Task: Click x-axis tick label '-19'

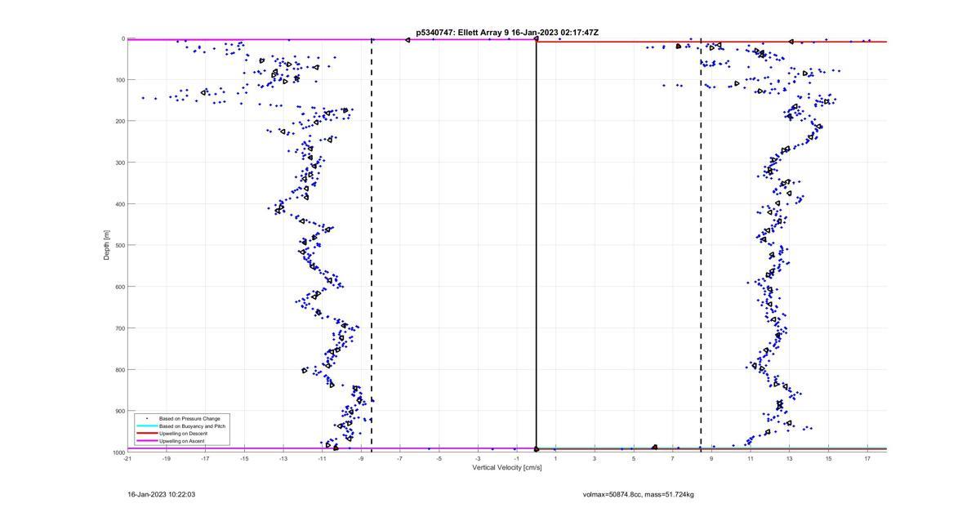Action: pos(167,458)
